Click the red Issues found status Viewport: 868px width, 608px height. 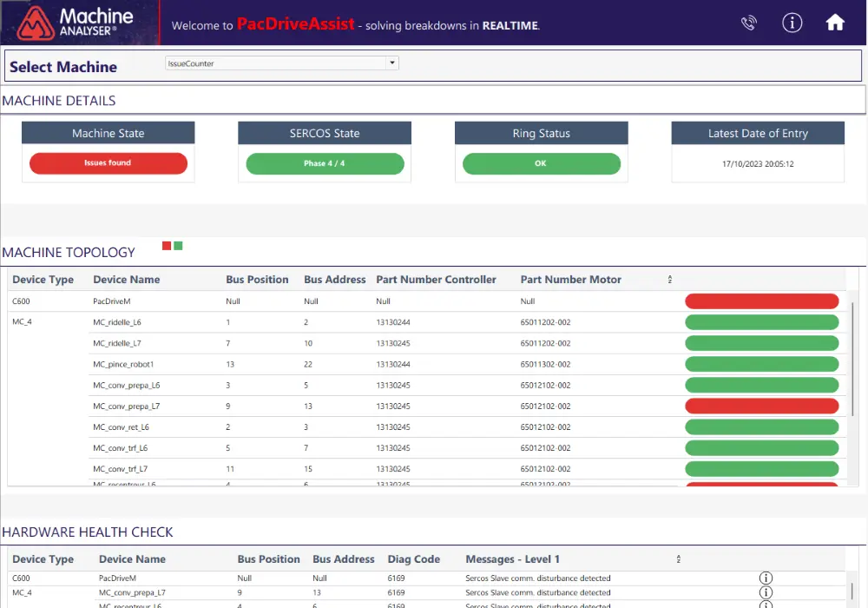tap(108, 163)
